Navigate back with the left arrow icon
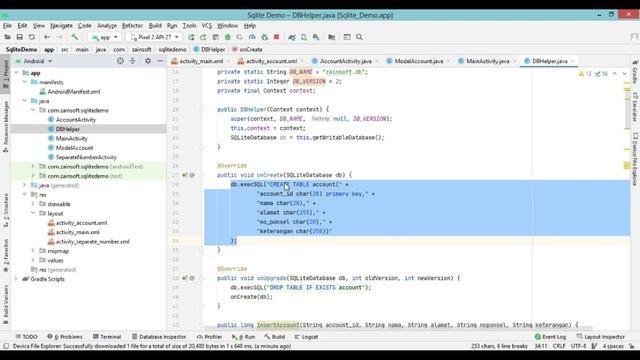640x360 pixels. 47,37
